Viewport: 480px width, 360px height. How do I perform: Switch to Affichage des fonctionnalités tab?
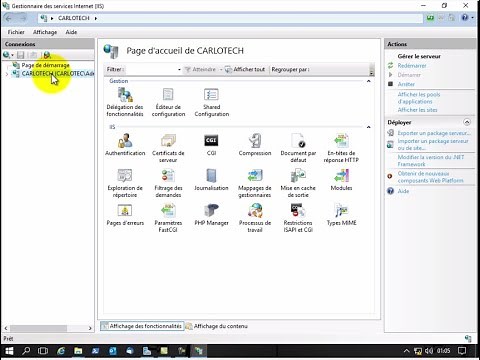click(142, 326)
